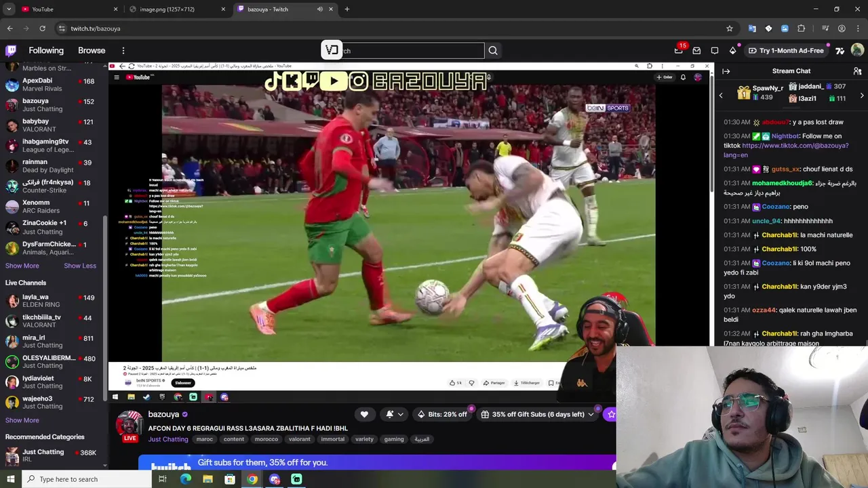The width and height of the screenshot is (868, 488).
Task: Open the Following page on Twitch
Action: pos(46,50)
